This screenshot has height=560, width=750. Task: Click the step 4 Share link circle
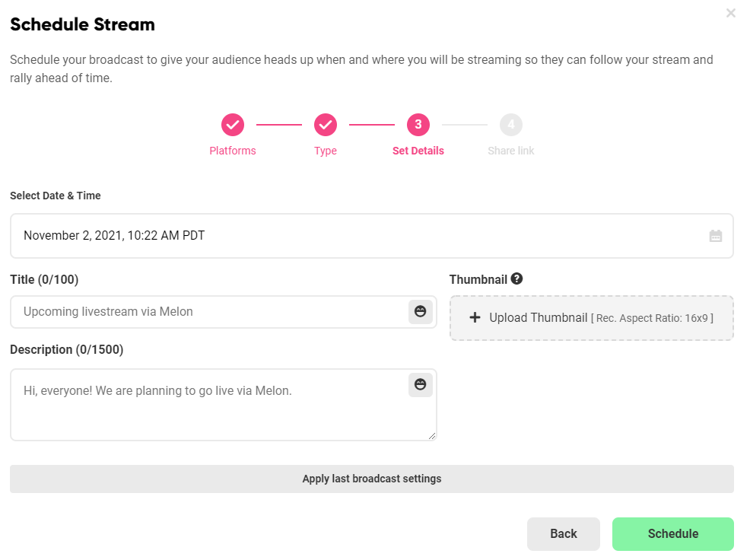point(511,125)
